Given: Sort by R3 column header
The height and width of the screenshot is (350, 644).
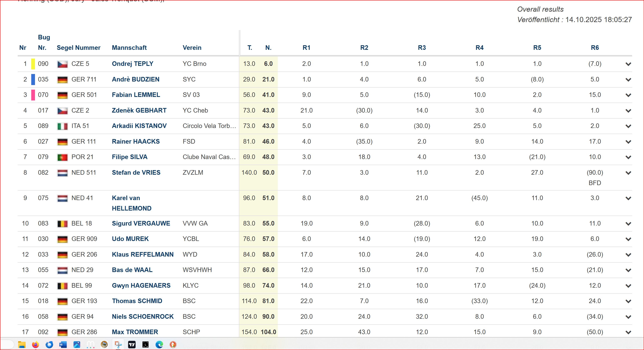Looking at the screenshot, I should coord(422,48).
